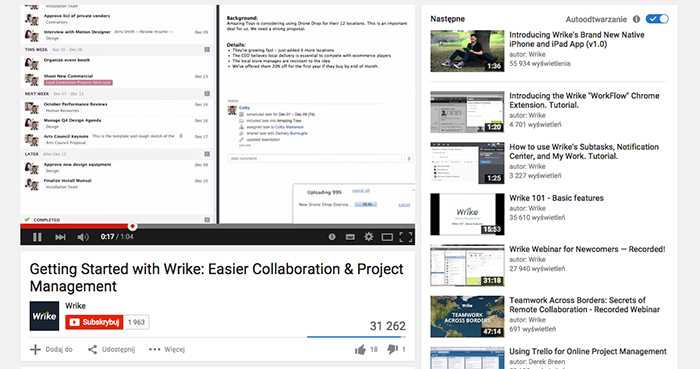Subscribe with the Subskrybuj button
700x369 pixels.
[x=94, y=322]
